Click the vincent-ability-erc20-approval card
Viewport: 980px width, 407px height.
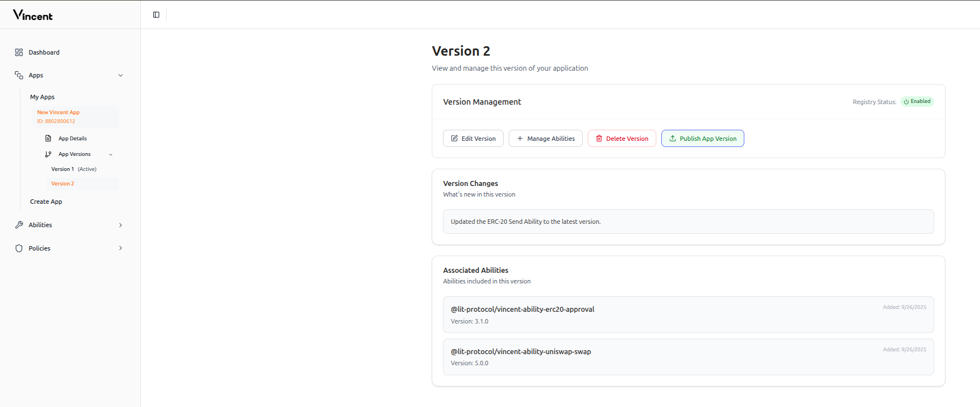coord(688,315)
